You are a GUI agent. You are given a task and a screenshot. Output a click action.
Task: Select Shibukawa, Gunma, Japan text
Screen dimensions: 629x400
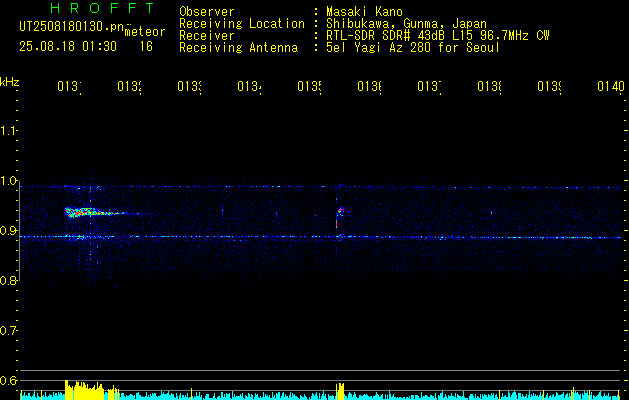point(406,24)
